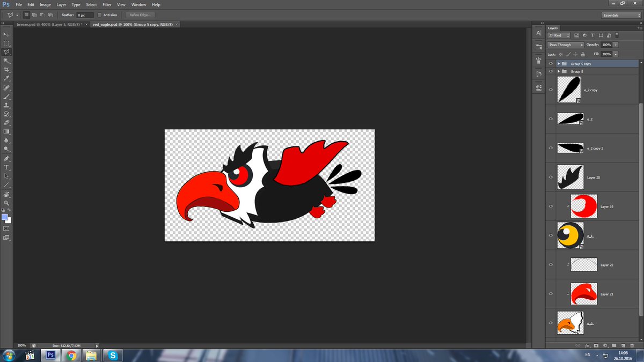Click the layer style fx icon
The height and width of the screenshot is (362, 644).
(588, 345)
